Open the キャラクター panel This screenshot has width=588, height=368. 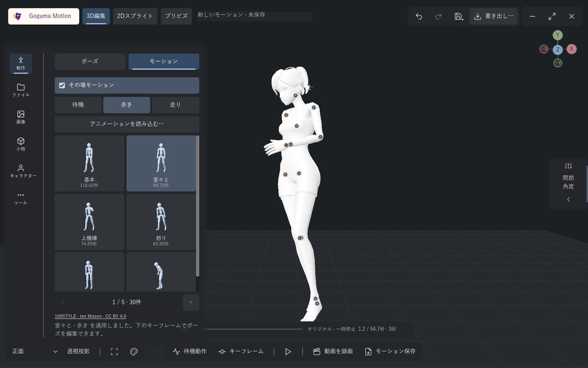point(23,171)
